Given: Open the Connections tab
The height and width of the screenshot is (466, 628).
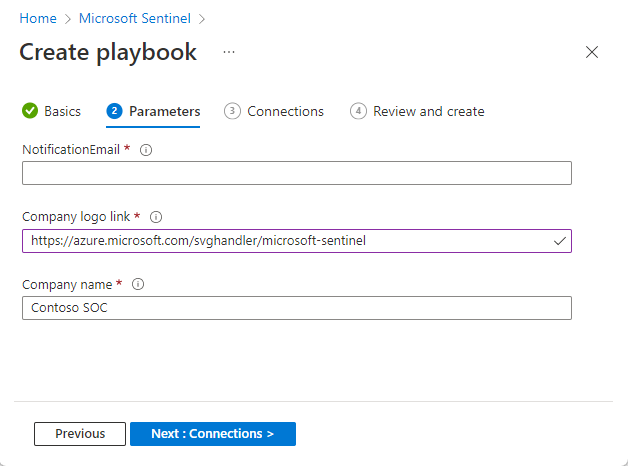Looking at the screenshot, I should tap(285, 111).
